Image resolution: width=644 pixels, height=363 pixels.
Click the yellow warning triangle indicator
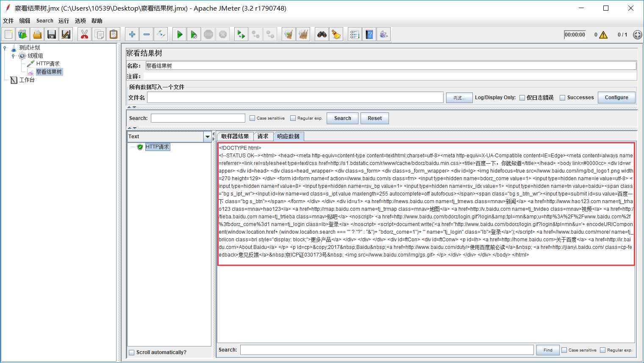[x=603, y=35]
